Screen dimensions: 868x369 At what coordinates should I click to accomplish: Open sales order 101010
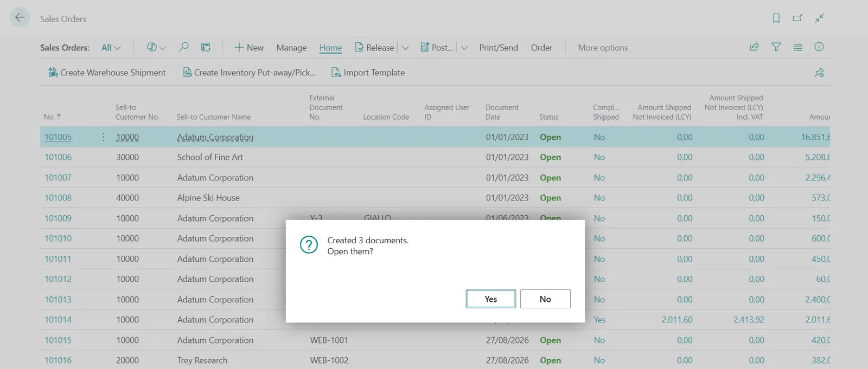(58, 238)
